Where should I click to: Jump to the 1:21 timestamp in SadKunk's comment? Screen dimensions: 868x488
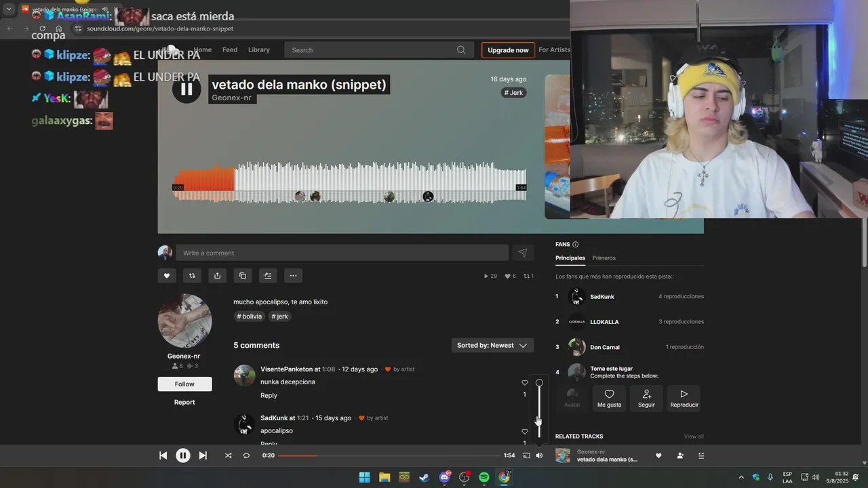coord(302,418)
